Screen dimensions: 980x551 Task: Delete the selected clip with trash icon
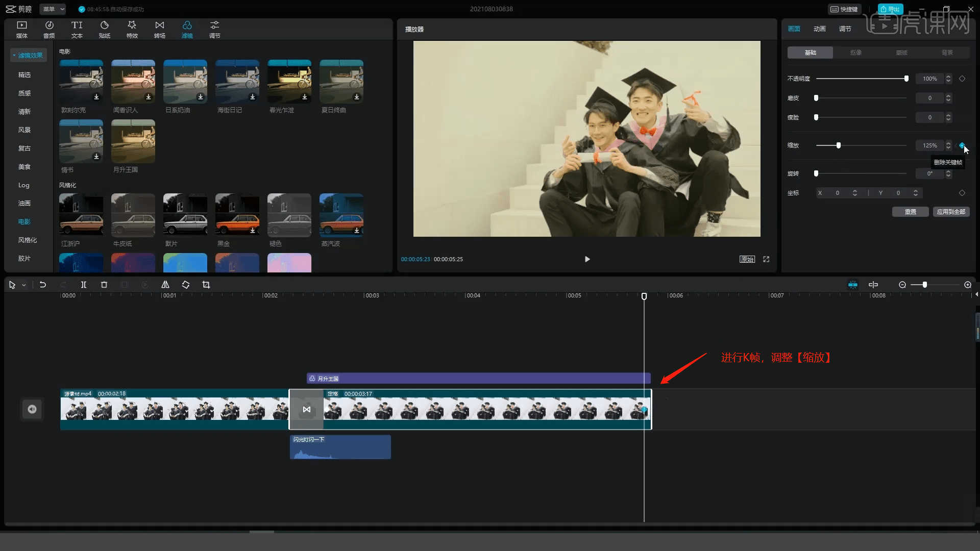click(x=104, y=285)
